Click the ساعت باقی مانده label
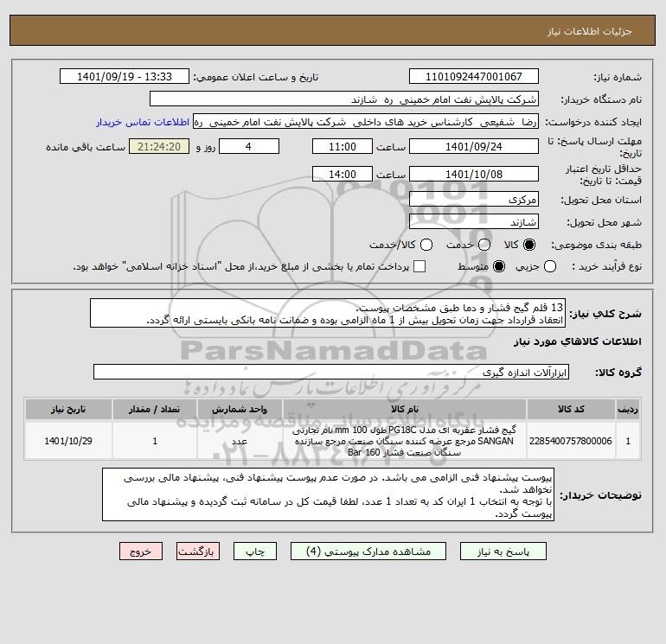 click(x=86, y=147)
